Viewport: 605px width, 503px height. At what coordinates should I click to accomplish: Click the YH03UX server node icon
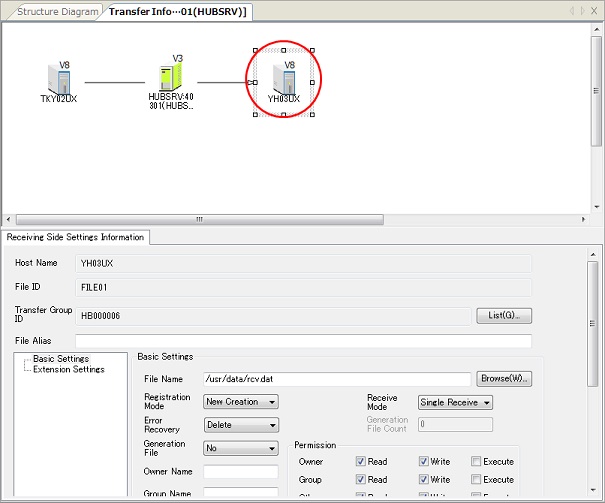pos(283,81)
